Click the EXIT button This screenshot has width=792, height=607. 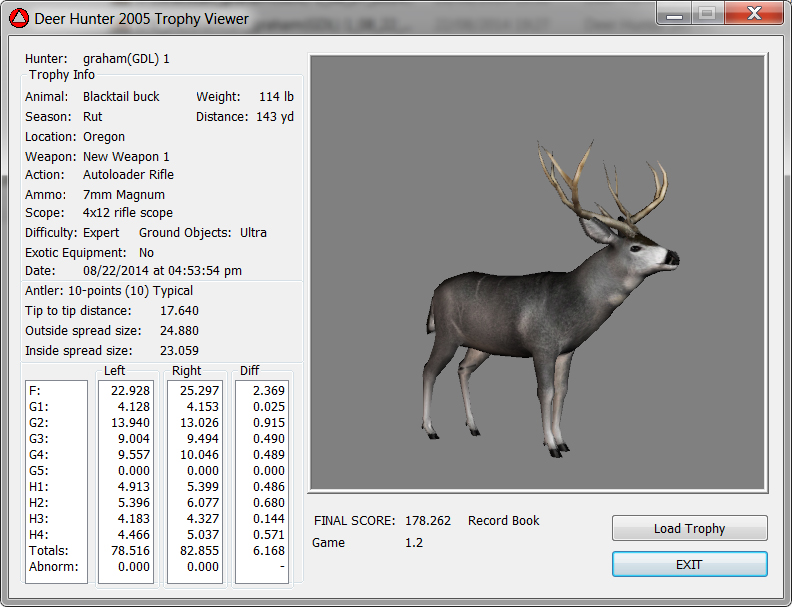tap(689, 564)
